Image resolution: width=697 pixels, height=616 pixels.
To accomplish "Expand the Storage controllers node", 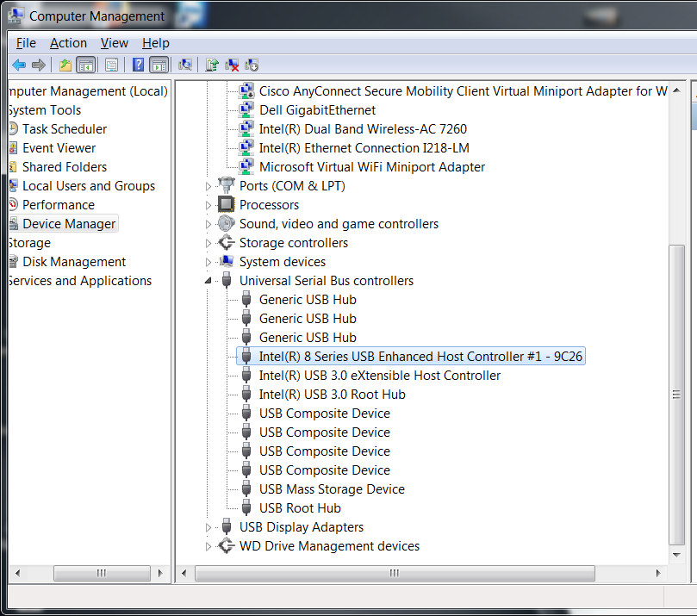I will pyautogui.click(x=208, y=243).
